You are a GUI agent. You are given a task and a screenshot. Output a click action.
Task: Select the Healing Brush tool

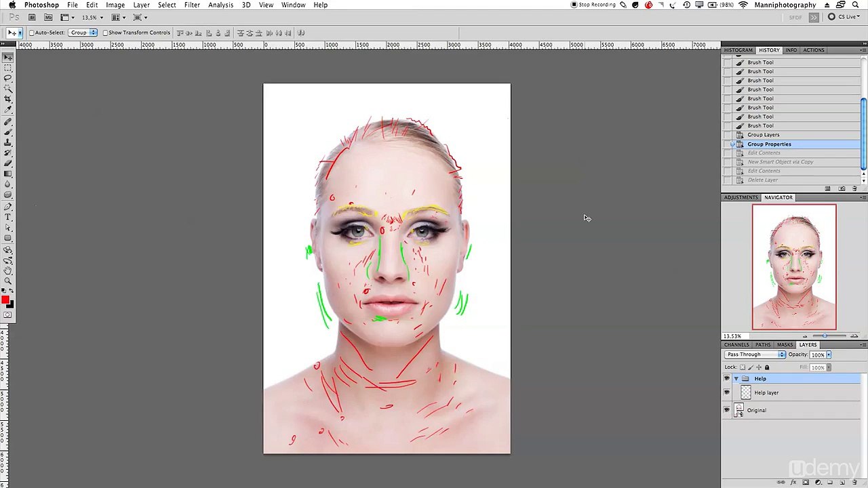pos(7,122)
